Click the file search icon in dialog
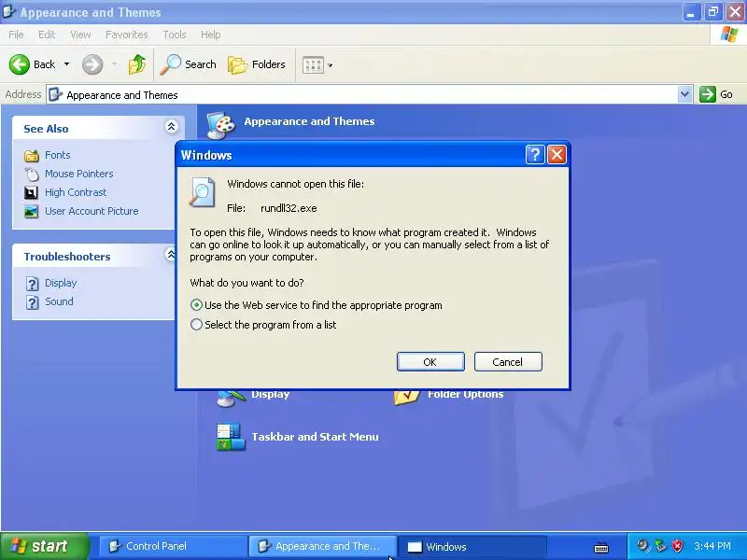The image size is (747, 560). [202, 192]
